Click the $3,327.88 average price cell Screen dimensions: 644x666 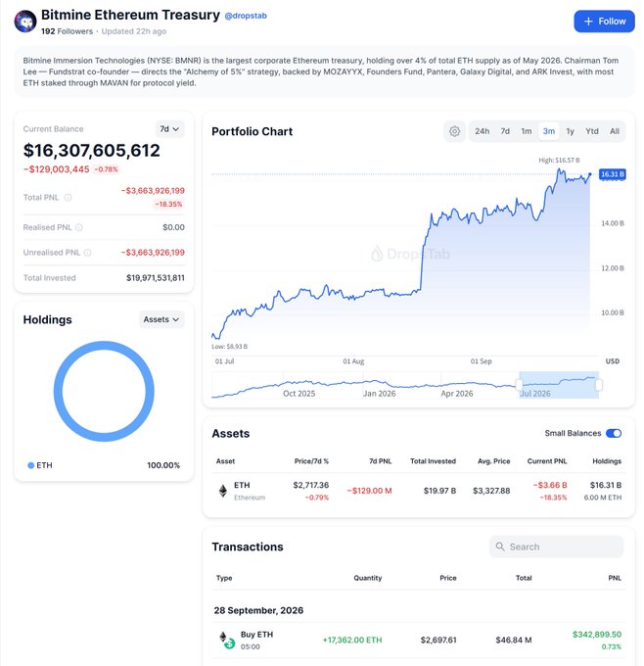[491, 491]
